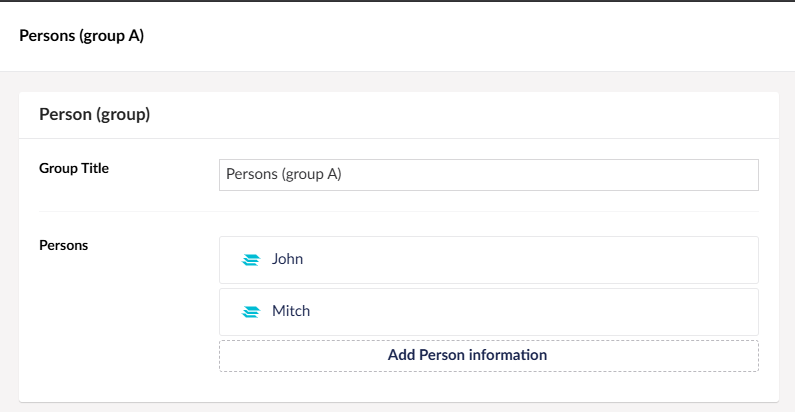Place cursor in Persons (group A) field text
Screen dimensions: 795x412
coord(284,174)
